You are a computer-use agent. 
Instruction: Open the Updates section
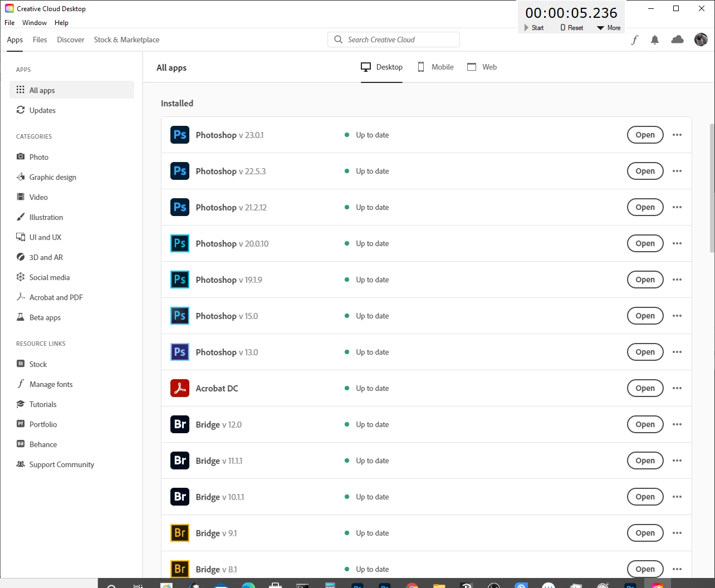tap(72, 110)
